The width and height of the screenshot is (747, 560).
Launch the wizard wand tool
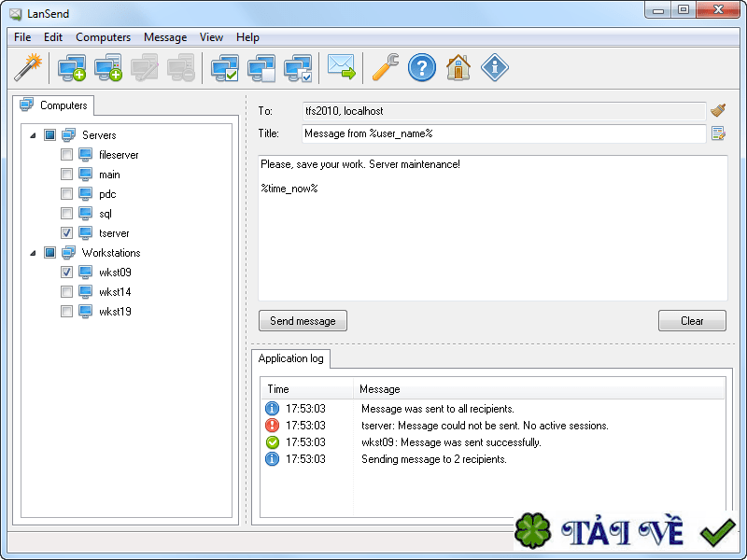[x=28, y=67]
